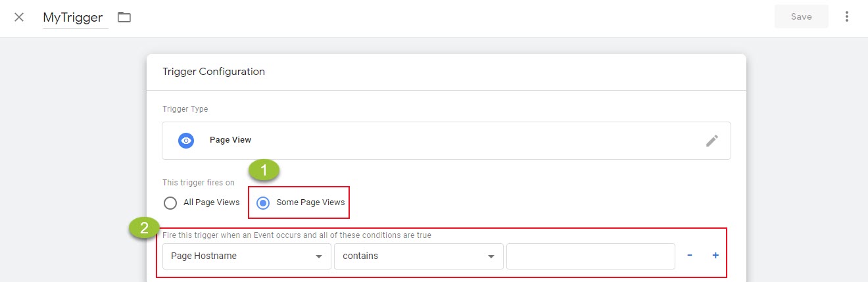Click the green number 1 annotation badge
The height and width of the screenshot is (282, 868).
pyautogui.click(x=264, y=172)
